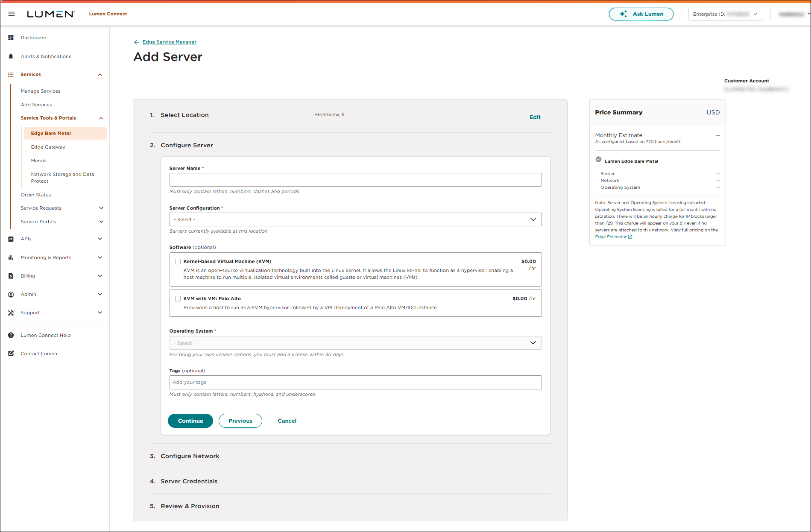Open Edge Gateway in sidebar
The height and width of the screenshot is (532, 811).
(x=48, y=147)
